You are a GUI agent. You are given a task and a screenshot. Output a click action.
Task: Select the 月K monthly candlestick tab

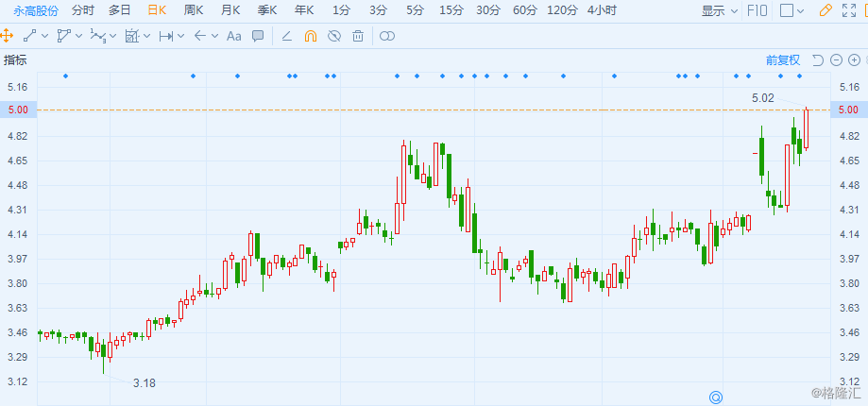(x=230, y=10)
